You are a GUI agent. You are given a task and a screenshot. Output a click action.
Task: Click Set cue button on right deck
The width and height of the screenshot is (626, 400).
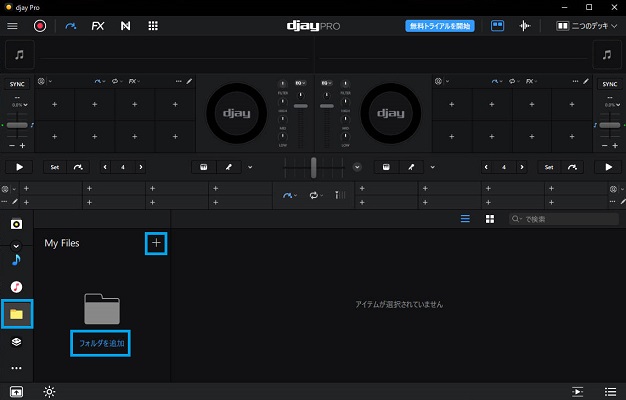[x=549, y=167]
